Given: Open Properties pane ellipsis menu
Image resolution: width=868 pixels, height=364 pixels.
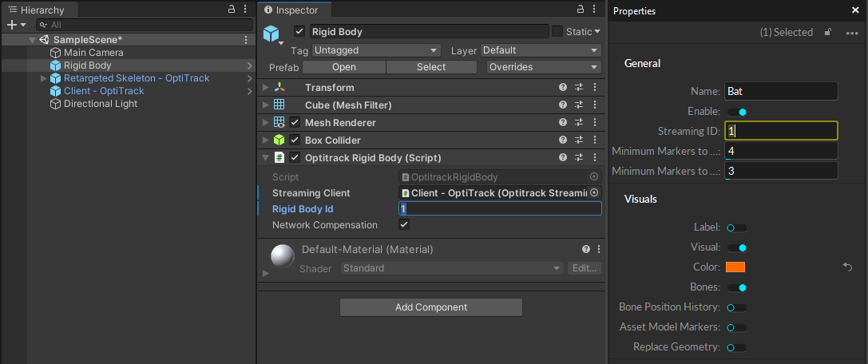Looking at the screenshot, I should click(x=853, y=33).
